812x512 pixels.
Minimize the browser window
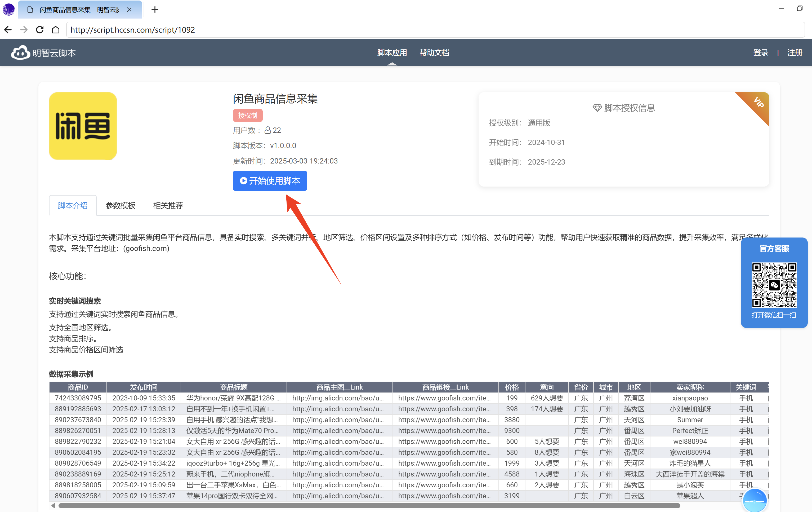(x=781, y=8)
